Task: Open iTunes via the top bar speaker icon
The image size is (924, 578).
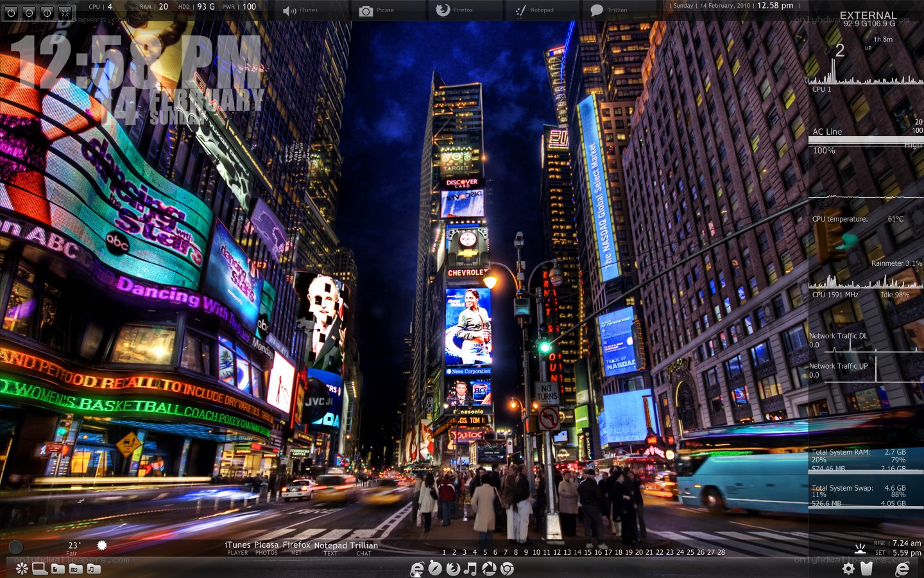Action: 289,10
